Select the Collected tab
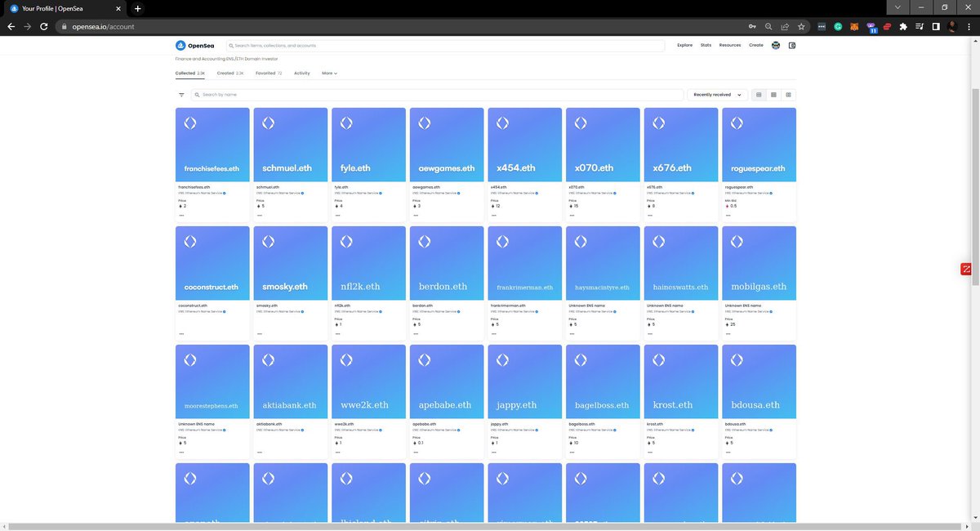This screenshot has width=980, height=531. (190, 73)
